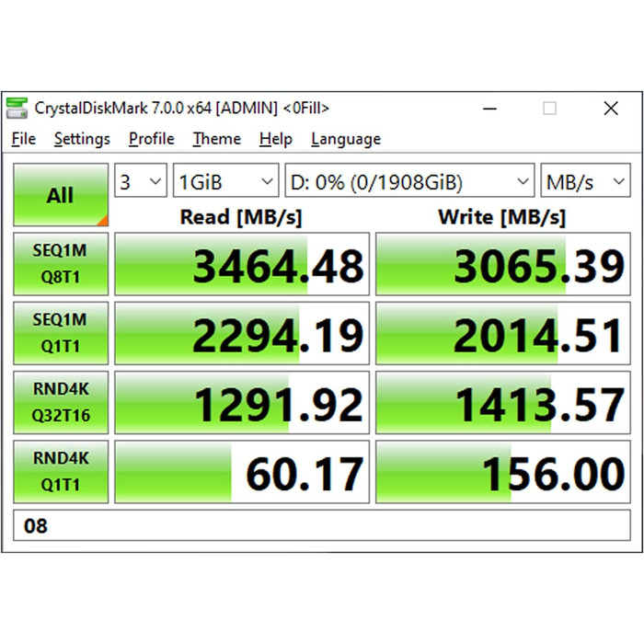Open the test count dropdown showing 3
The image size is (644, 644).
(x=141, y=180)
